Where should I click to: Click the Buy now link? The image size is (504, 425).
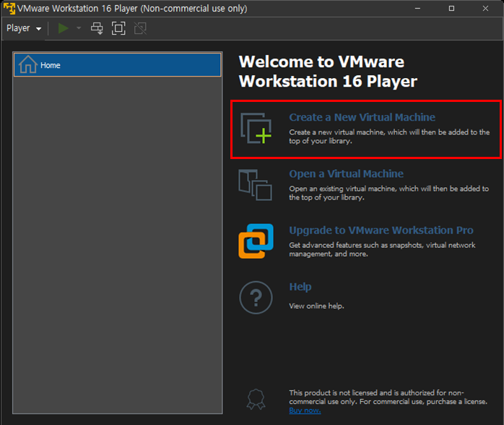click(x=305, y=411)
